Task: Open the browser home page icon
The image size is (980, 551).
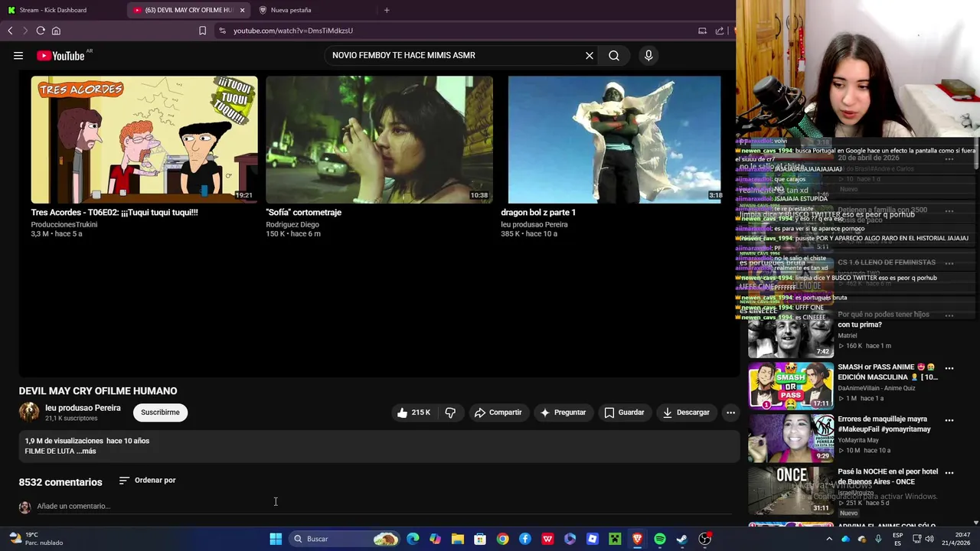Action: [56, 31]
